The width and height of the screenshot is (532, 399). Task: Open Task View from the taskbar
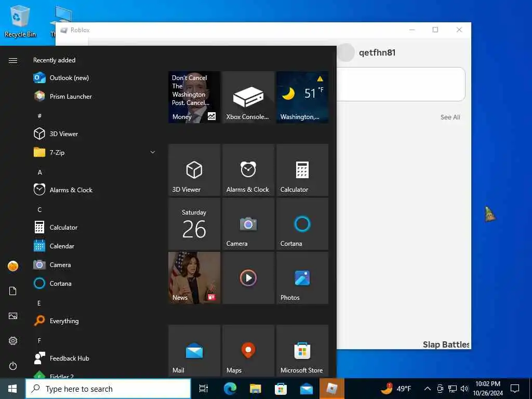click(203, 389)
